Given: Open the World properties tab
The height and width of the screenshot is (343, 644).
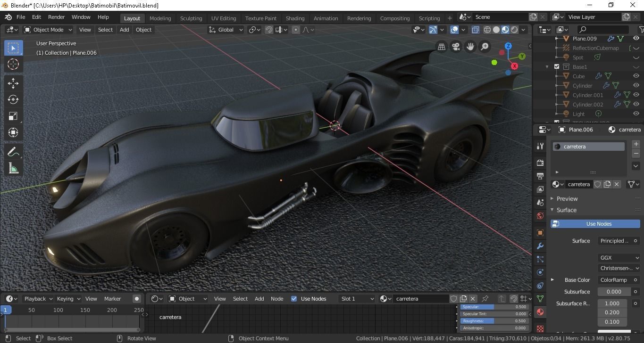Looking at the screenshot, I should pos(540,216).
